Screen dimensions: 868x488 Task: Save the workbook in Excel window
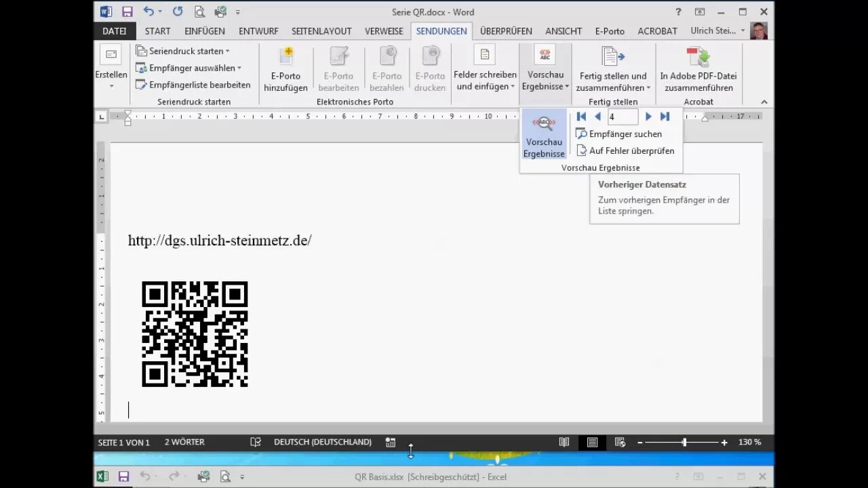[x=124, y=476]
